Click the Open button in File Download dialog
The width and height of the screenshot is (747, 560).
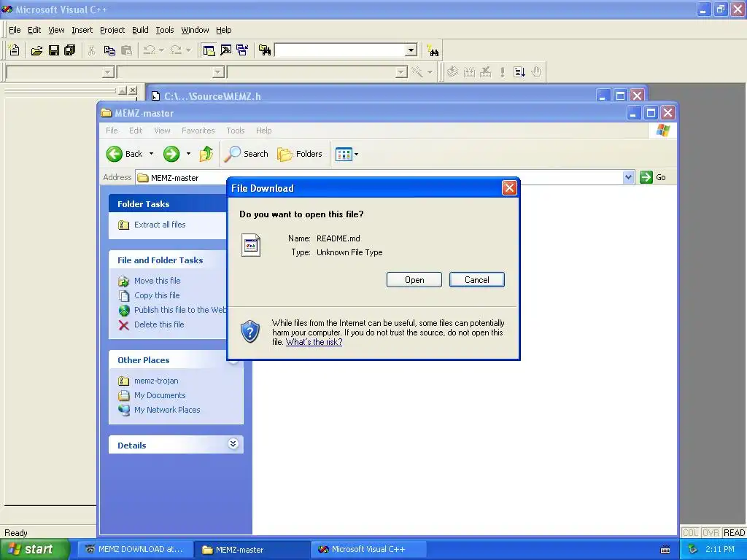pos(414,280)
